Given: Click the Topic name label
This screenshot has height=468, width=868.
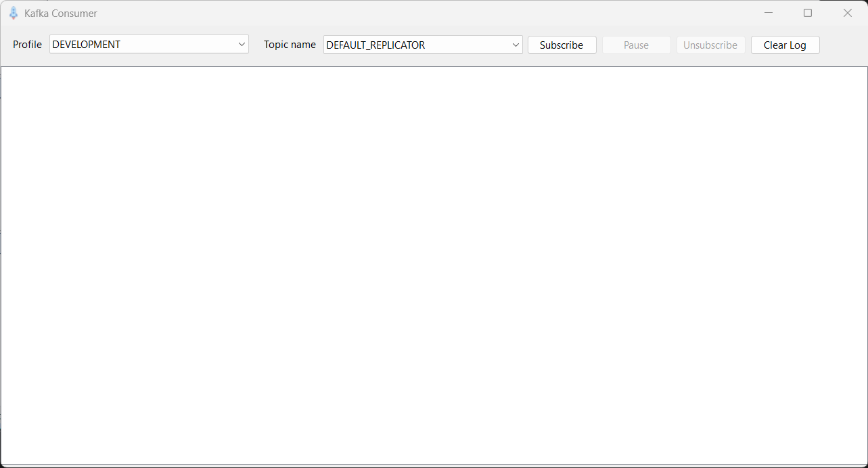Looking at the screenshot, I should click(290, 45).
